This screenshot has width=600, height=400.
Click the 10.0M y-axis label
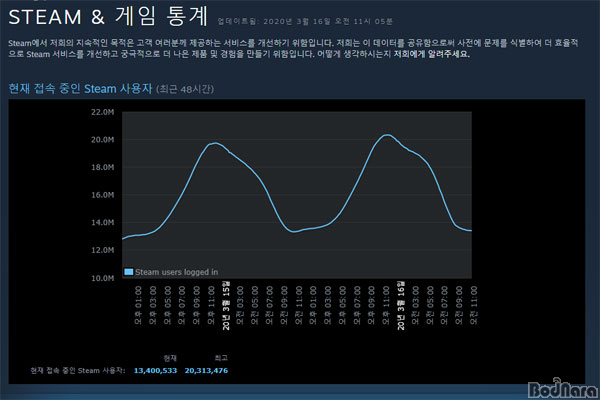click(x=102, y=278)
